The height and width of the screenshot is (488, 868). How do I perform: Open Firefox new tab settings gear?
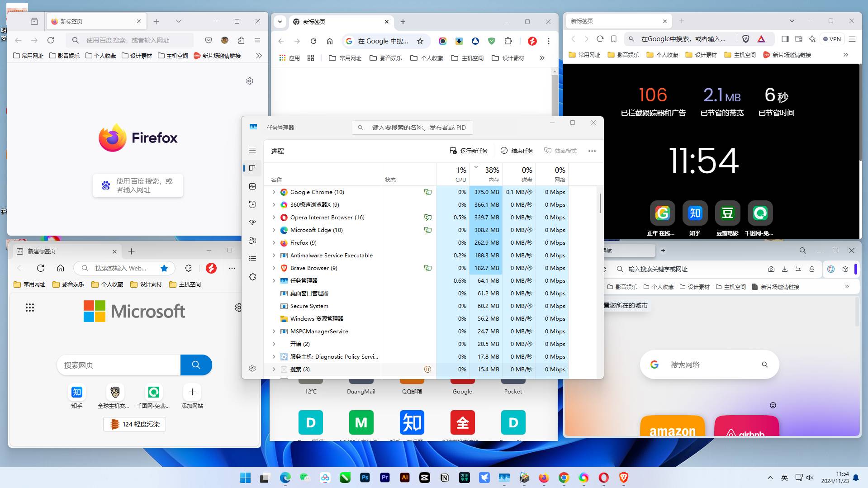click(250, 81)
